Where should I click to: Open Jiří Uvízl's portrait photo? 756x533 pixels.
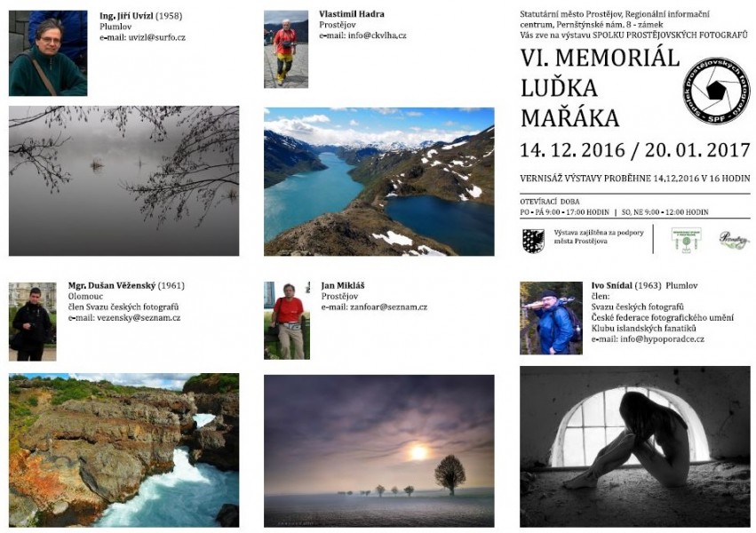[x=48, y=53]
